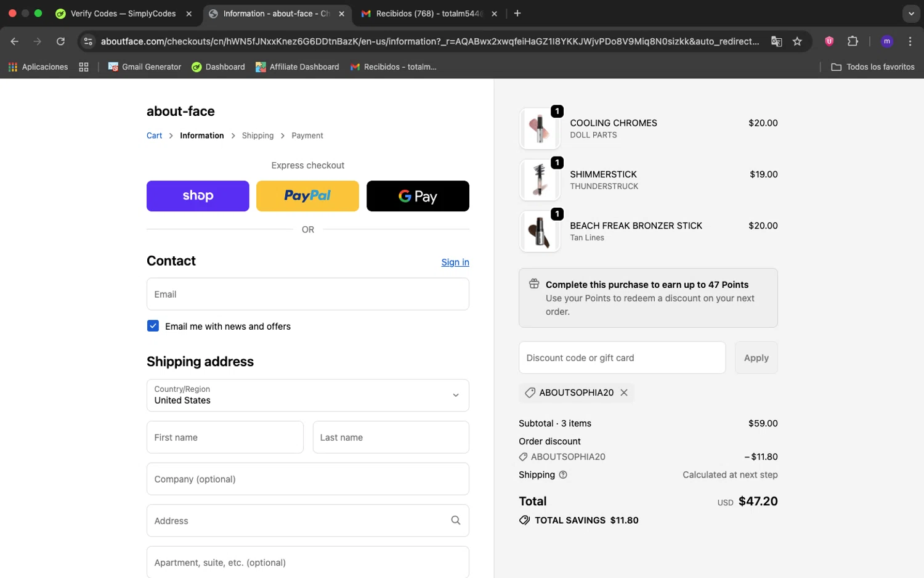
Task: Click the Shipping breadcrumb step
Action: (257, 136)
